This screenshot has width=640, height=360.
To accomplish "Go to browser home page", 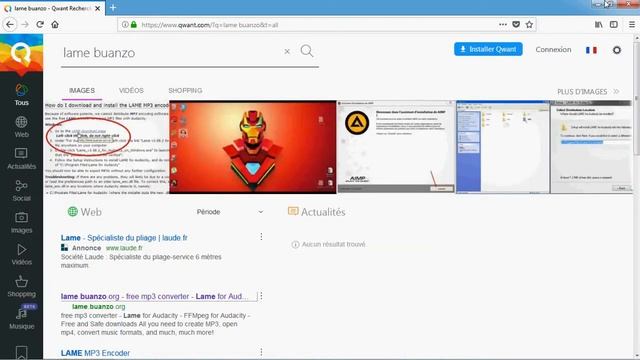I will (x=55, y=24).
